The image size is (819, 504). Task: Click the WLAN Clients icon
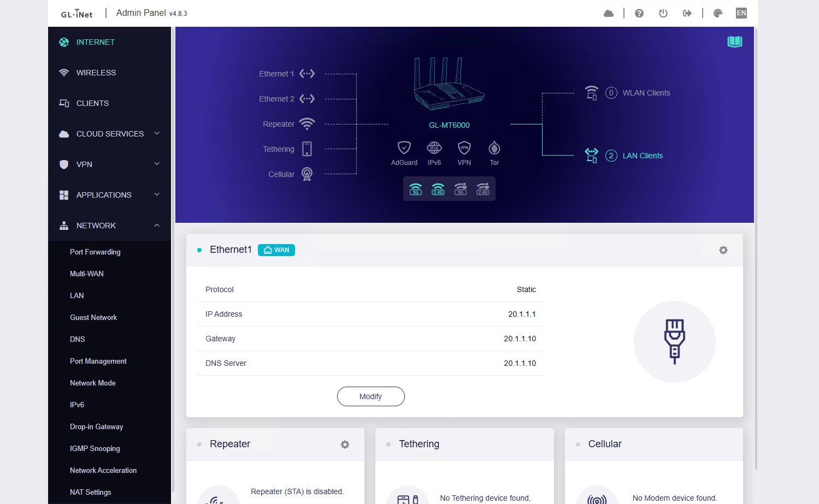pos(592,93)
